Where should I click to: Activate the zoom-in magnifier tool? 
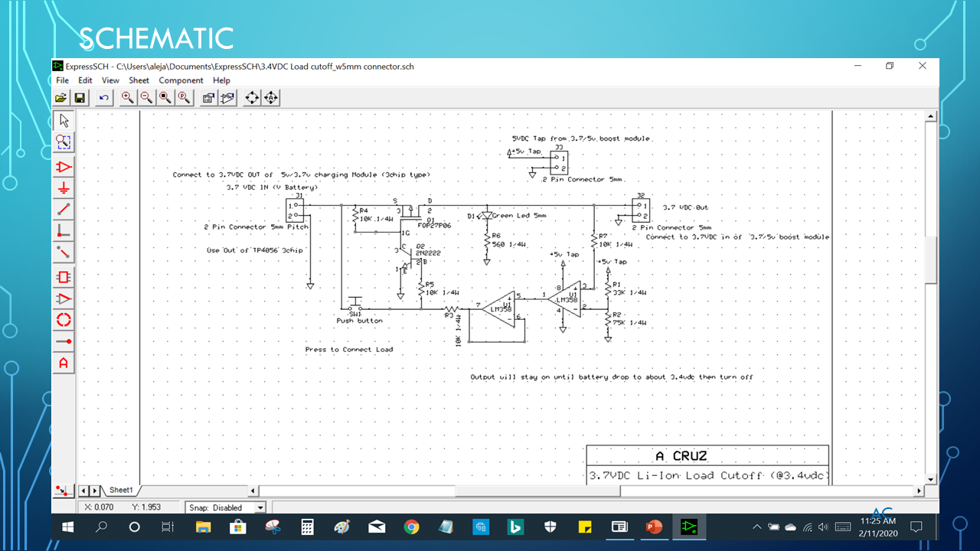tap(127, 97)
